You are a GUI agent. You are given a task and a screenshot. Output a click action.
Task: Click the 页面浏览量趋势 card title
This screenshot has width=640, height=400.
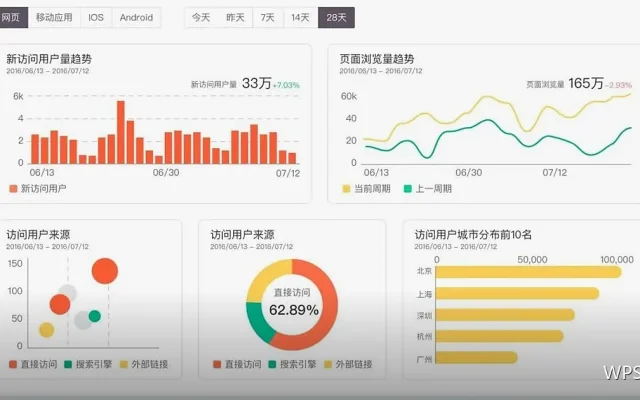click(x=377, y=59)
